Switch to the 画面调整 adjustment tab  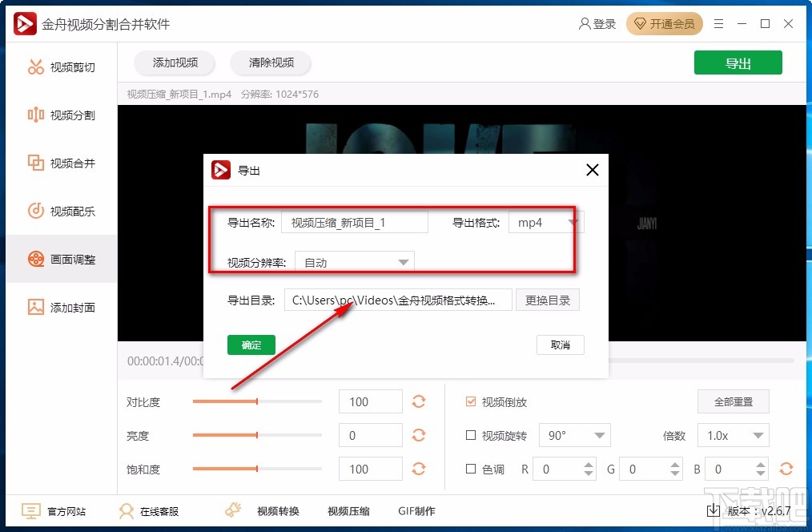pyautogui.click(x=60, y=260)
